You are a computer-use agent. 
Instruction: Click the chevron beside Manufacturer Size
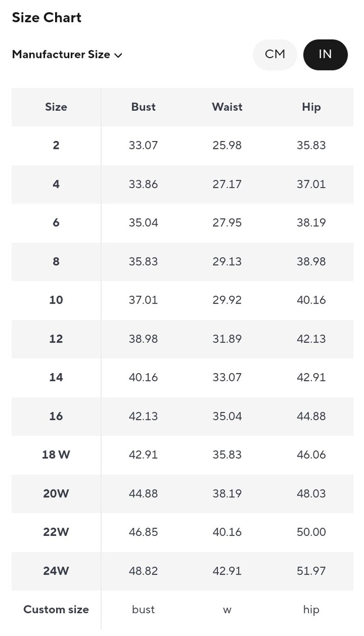pos(118,55)
